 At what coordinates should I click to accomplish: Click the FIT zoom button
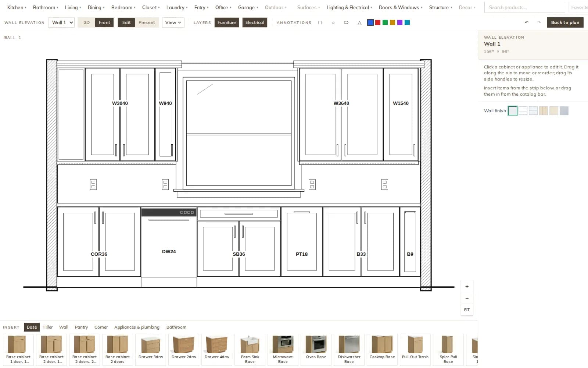(467, 310)
